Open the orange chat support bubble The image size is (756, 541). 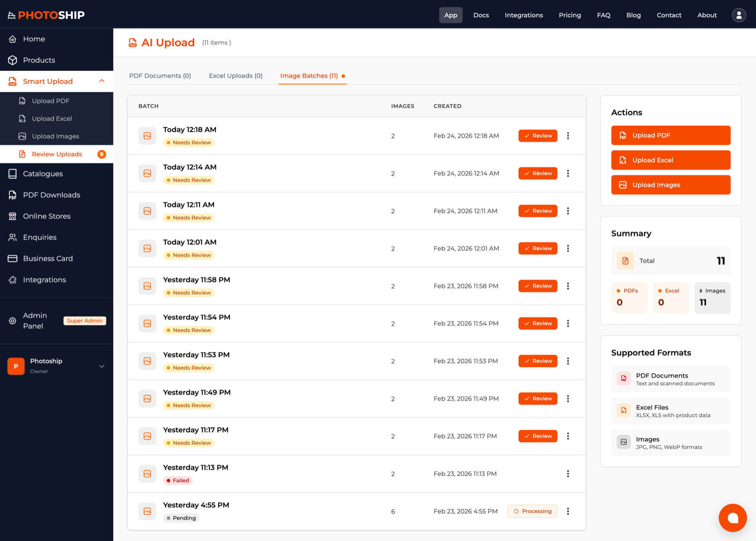pos(732,518)
